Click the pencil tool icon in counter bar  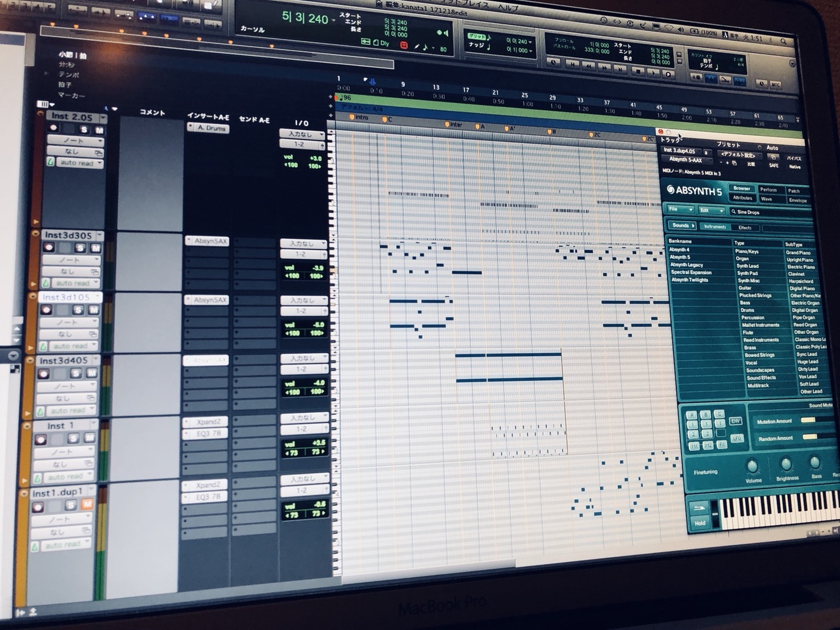point(417,45)
